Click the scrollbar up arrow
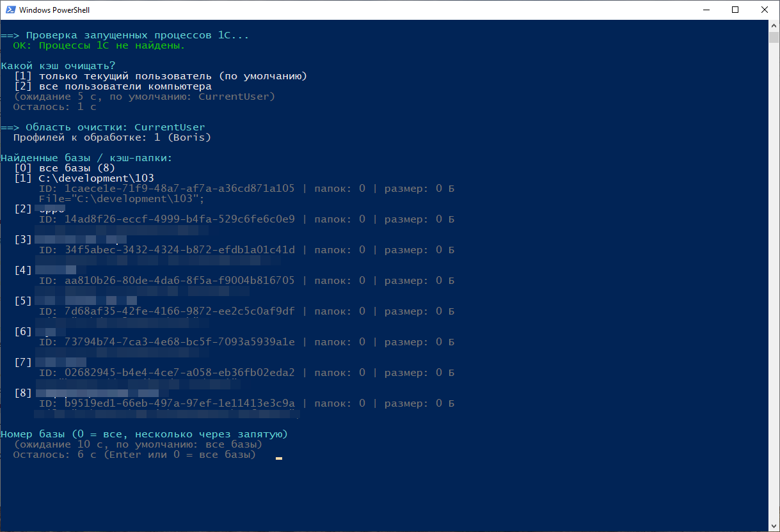The width and height of the screenshot is (780, 532). click(x=774, y=25)
